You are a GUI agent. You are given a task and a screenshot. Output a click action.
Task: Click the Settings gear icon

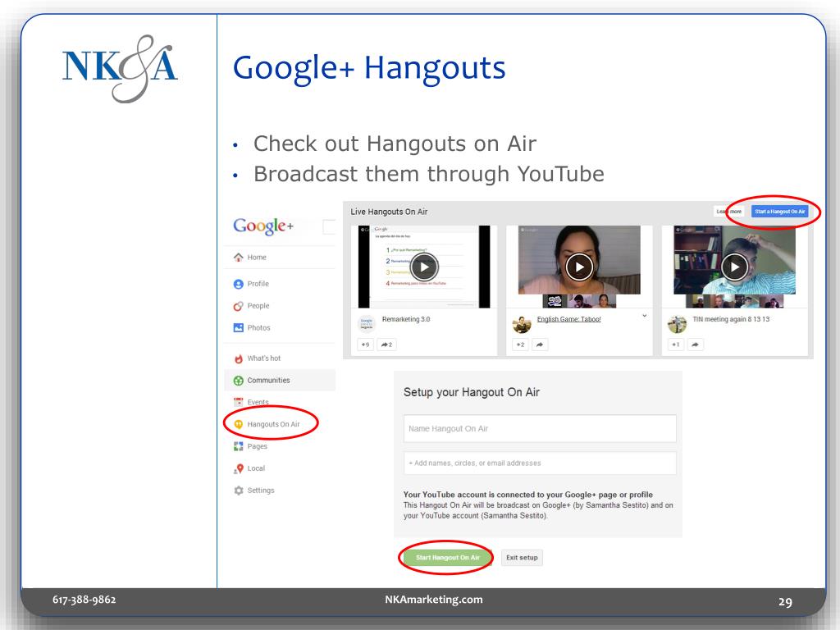(239, 491)
